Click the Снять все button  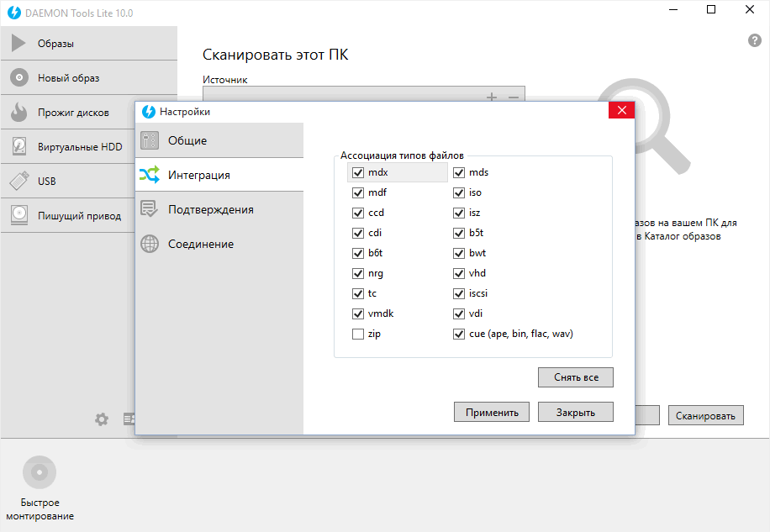coord(576,377)
